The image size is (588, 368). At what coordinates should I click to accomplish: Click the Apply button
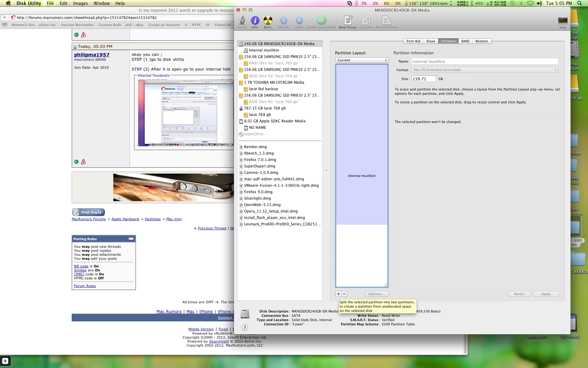pyautogui.click(x=546, y=294)
